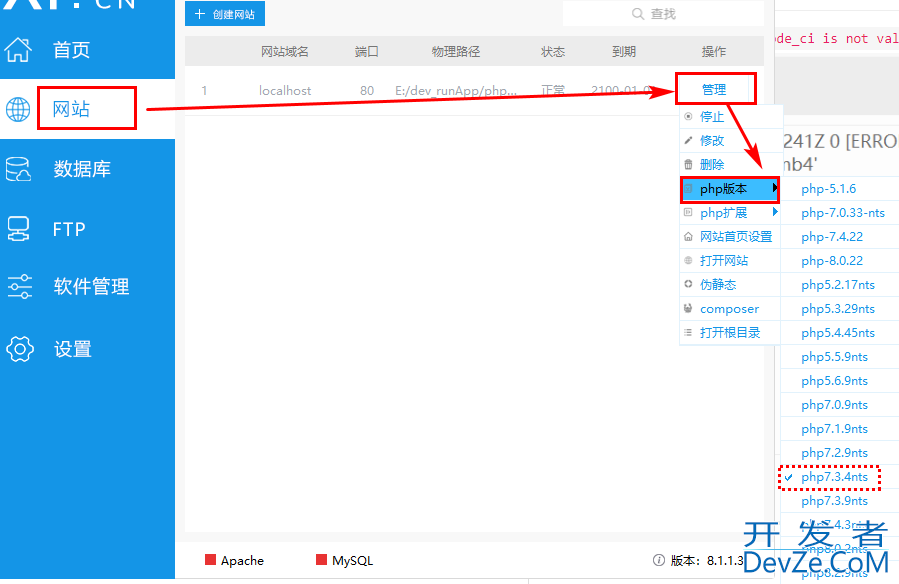
Task: Click the 创建网站 button
Action: click(x=225, y=14)
